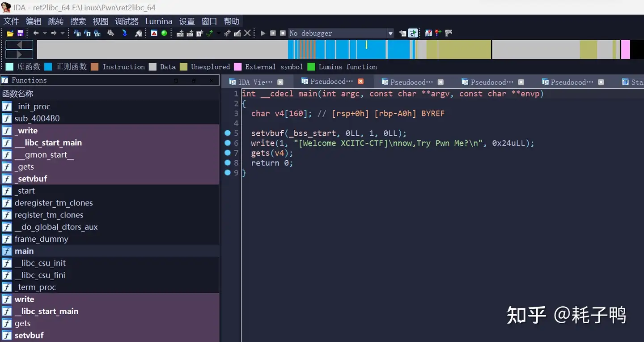Click the yellow marker in navigation band
Viewport: 644px width, 342px height.
(x=366, y=45)
